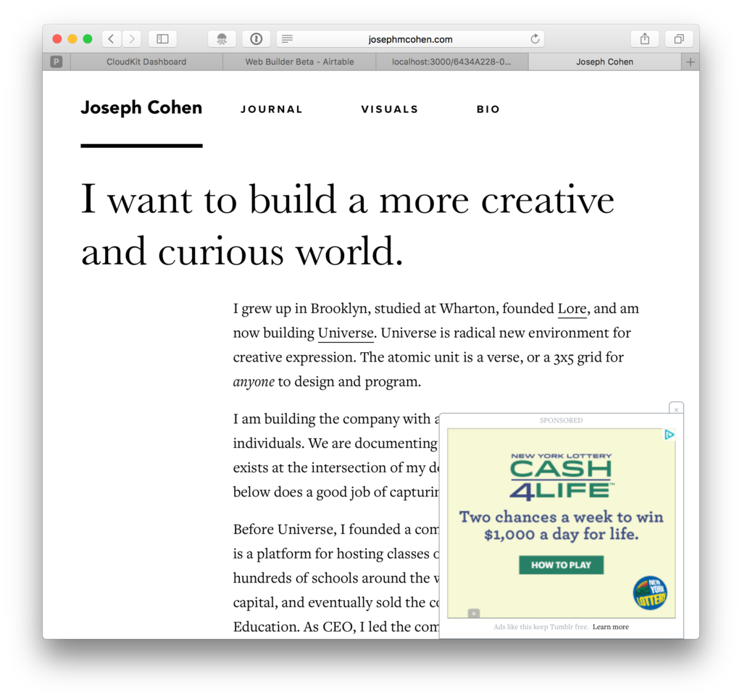
Task: Show Reader view icon in address bar
Action: tap(287, 39)
